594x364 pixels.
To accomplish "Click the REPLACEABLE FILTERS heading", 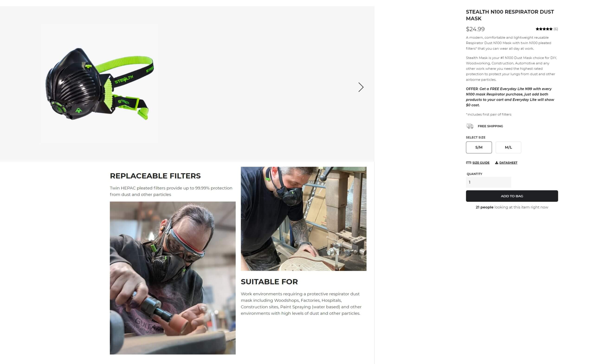I will 155,176.
